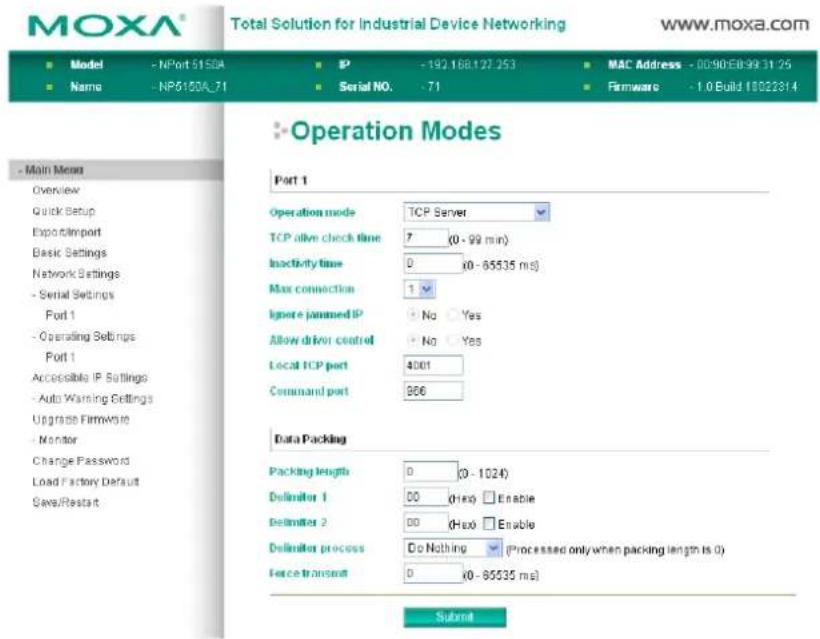Open the Max connection dropdown
Screen dimensions: 820x639
[x=419, y=289]
